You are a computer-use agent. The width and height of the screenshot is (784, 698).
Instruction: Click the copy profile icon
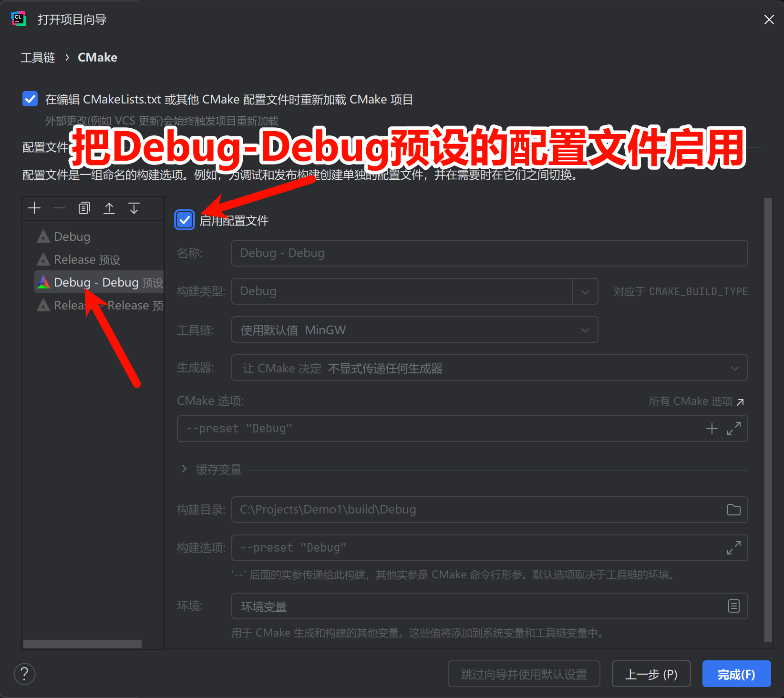pos(84,208)
